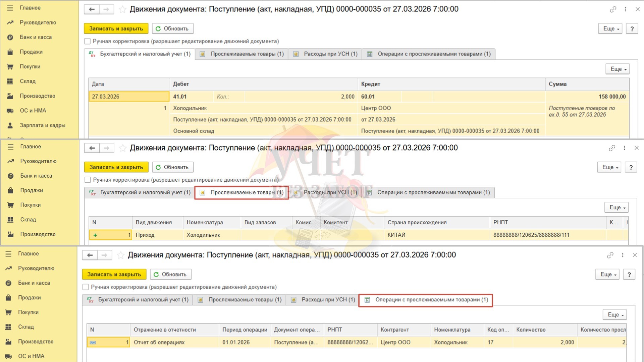
Task: Click the back arrow in top window
Action: (x=92, y=9)
